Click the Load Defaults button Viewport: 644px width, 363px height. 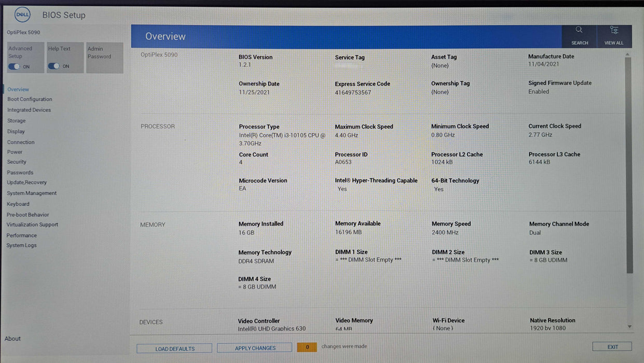point(174,348)
